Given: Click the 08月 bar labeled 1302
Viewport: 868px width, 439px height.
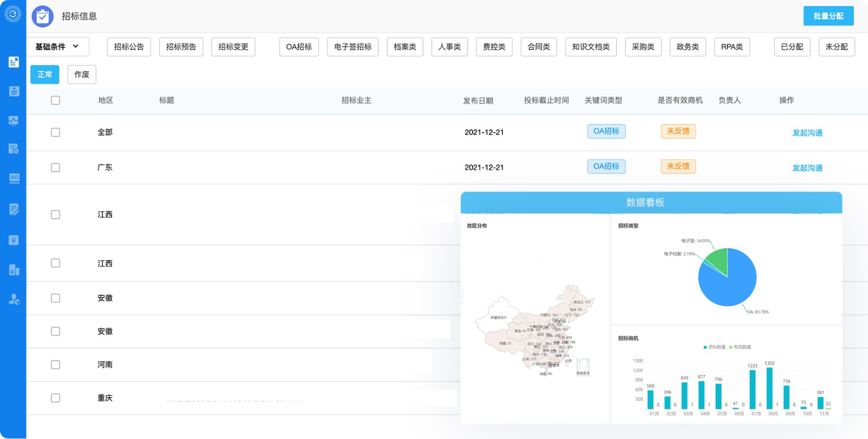Looking at the screenshot, I should (769, 388).
